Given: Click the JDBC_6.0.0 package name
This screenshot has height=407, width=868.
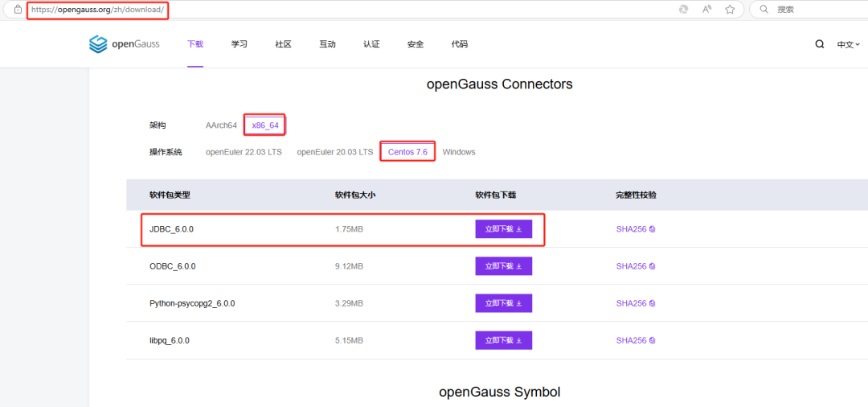Looking at the screenshot, I should (x=172, y=229).
